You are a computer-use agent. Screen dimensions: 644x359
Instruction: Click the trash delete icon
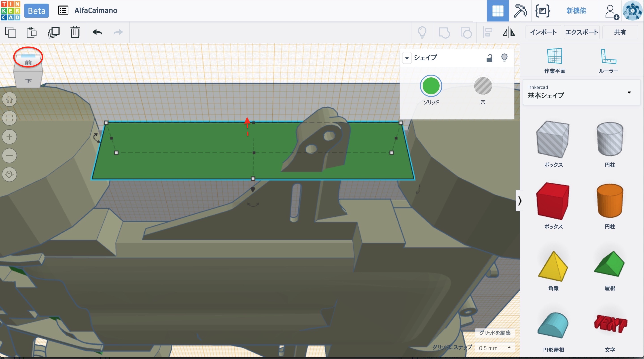pos(75,32)
